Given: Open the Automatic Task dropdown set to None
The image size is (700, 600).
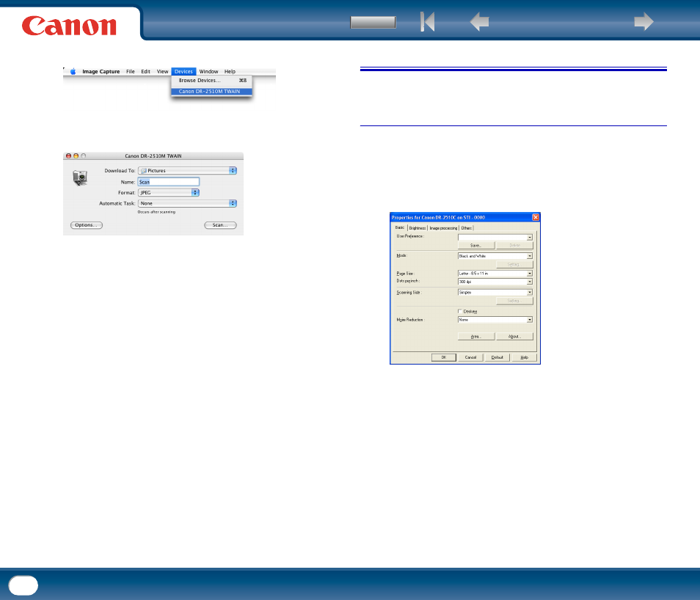Looking at the screenshot, I should click(x=187, y=203).
